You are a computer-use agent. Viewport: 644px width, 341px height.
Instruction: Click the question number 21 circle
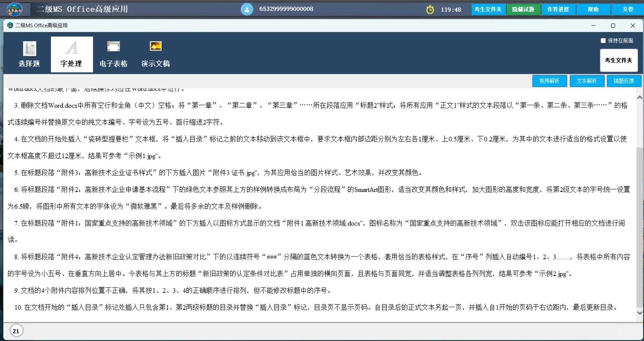tap(16, 331)
